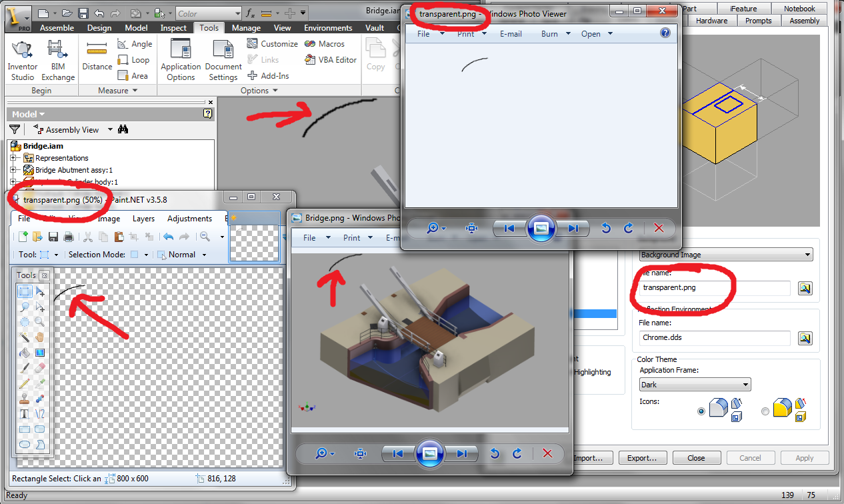Viewport: 844px width, 504px height.
Task: Open Inventor Studio from the Tools ribbon
Action: (x=23, y=60)
